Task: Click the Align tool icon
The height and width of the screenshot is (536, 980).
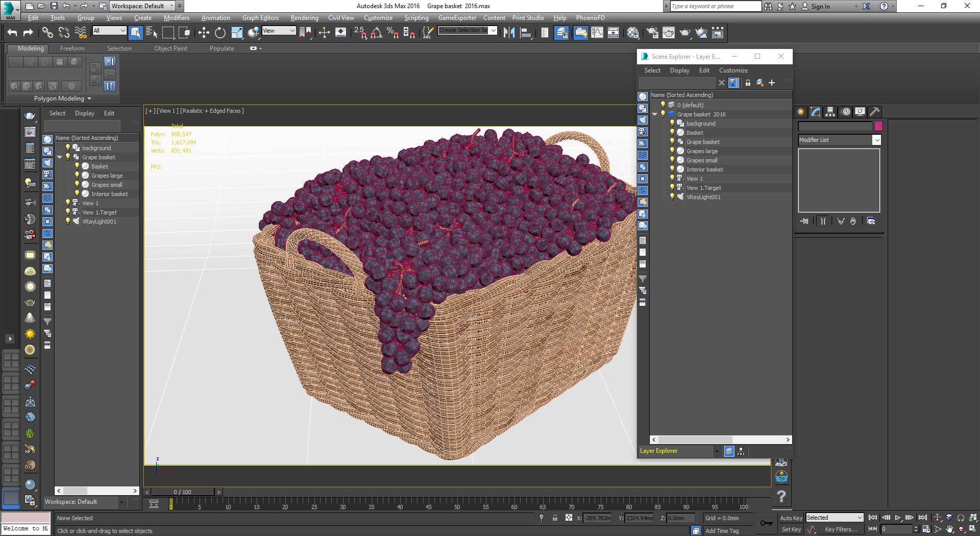Action: [525, 33]
